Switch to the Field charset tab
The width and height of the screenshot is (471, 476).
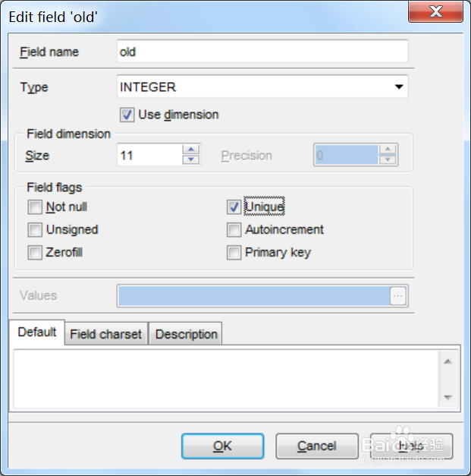[x=106, y=334]
